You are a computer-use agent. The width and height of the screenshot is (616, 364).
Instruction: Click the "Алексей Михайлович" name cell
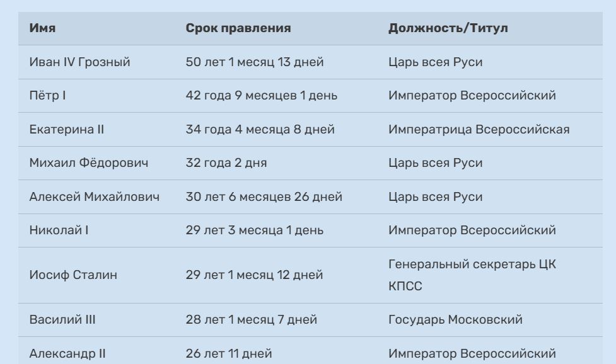(x=94, y=196)
